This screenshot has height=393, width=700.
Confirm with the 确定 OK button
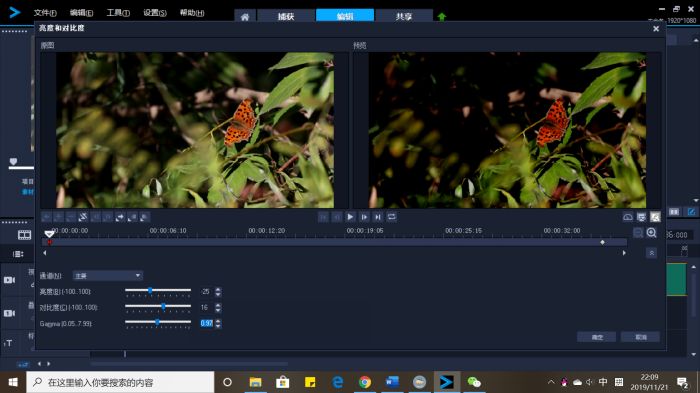(596, 337)
